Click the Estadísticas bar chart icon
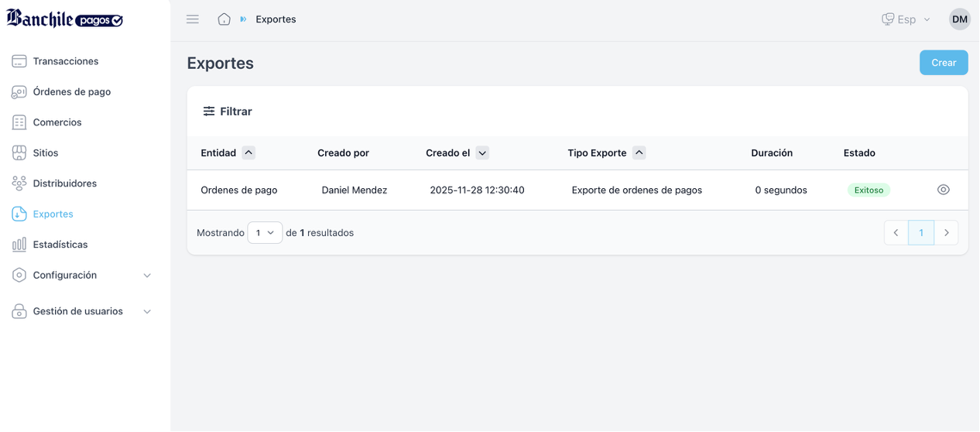This screenshot has height=432, width=980. click(x=19, y=245)
